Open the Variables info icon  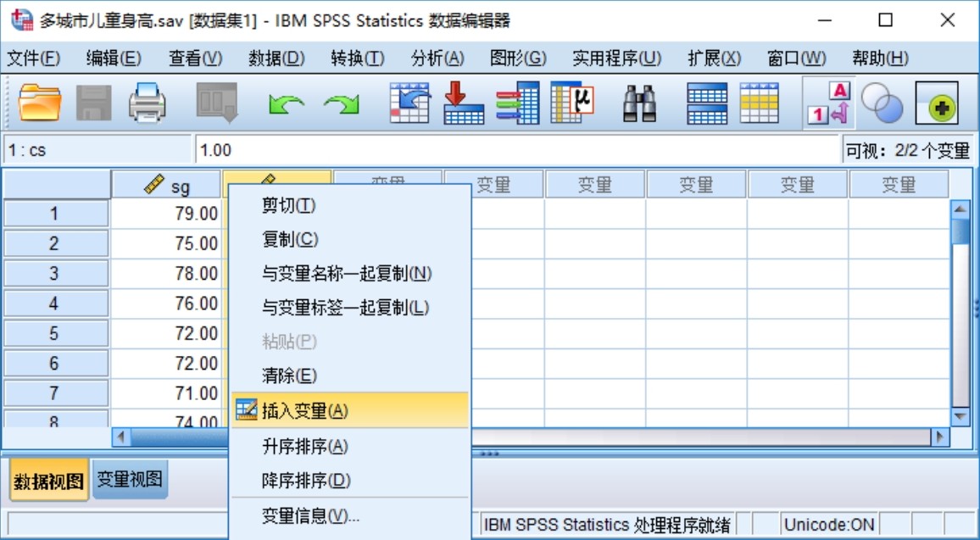(518, 103)
